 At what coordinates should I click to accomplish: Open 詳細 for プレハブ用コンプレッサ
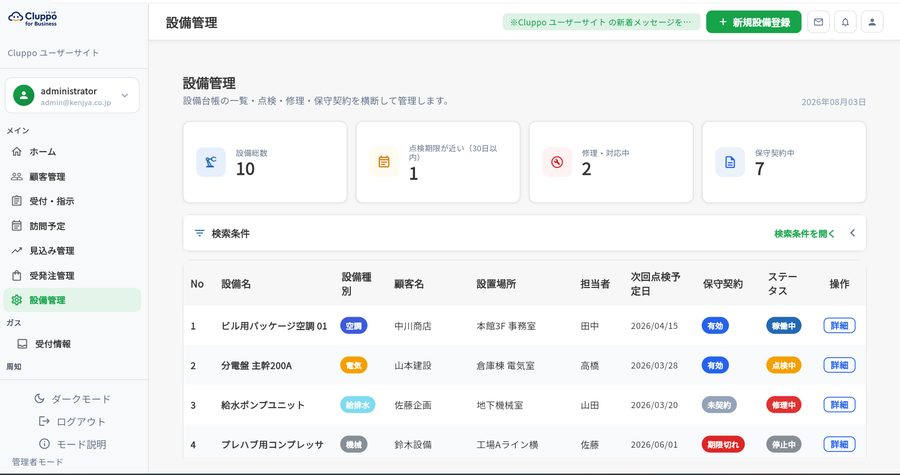point(839,444)
